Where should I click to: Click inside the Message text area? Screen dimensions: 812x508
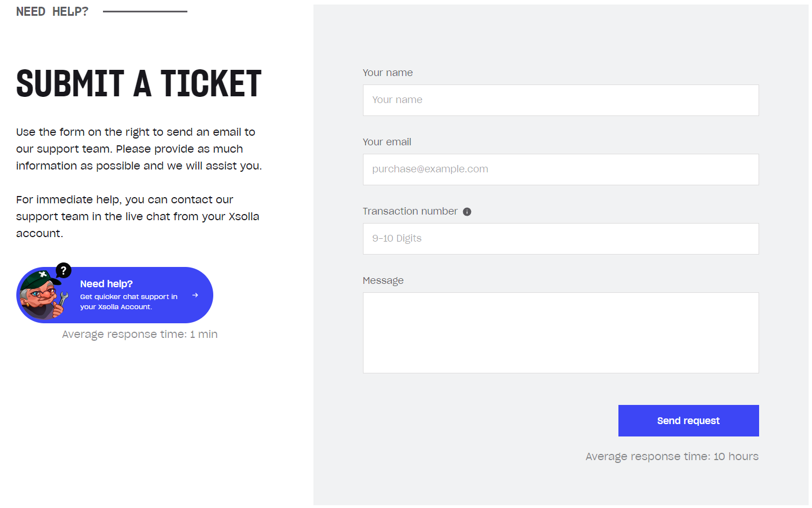click(x=560, y=332)
